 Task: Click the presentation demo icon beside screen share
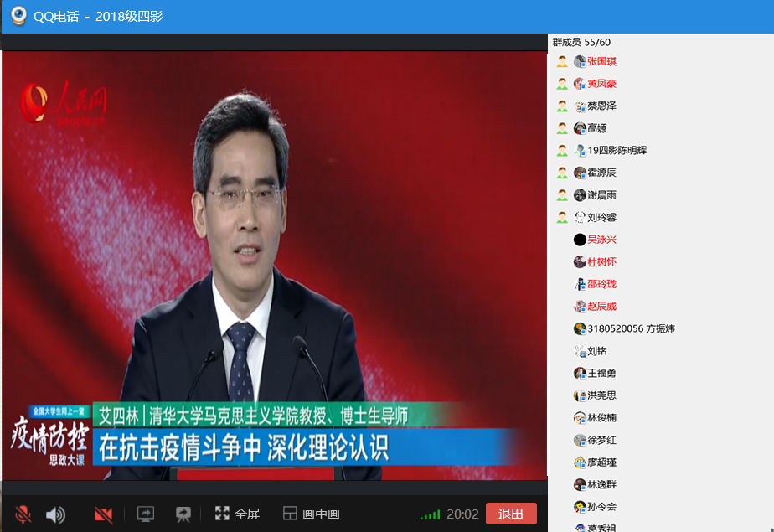[x=183, y=514]
